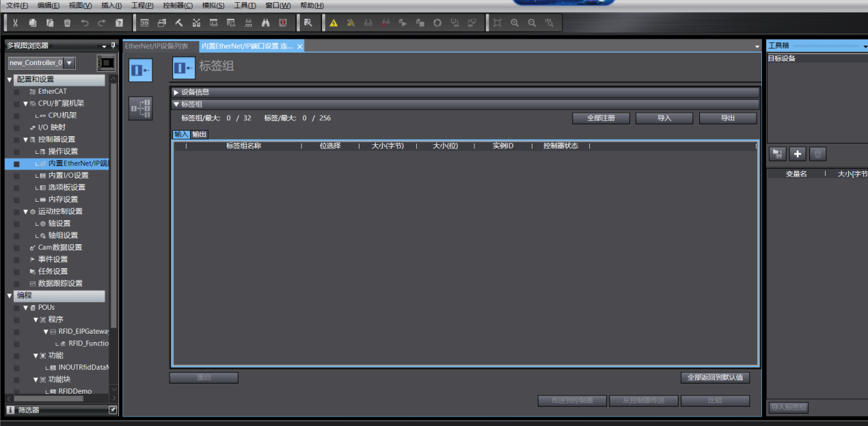
Task: Toggle the square box beside 任务设置
Action: 17,271
